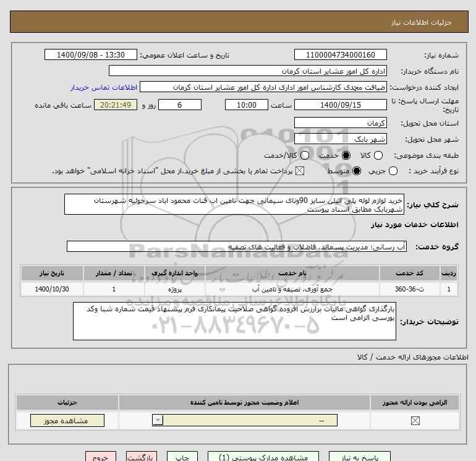
Task: Click the جزئیات اطلاعات نیاز title bar
Action: click(x=239, y=22)
